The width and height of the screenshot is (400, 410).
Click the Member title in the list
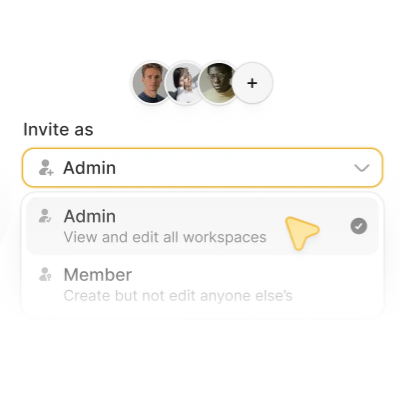[98, 275]
